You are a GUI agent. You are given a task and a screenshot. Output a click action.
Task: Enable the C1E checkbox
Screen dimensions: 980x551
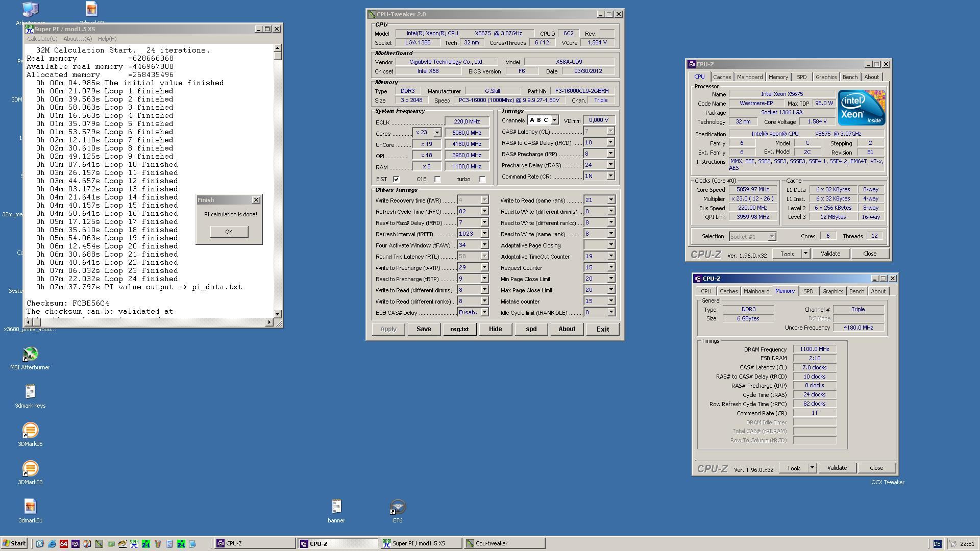(437, 179)
